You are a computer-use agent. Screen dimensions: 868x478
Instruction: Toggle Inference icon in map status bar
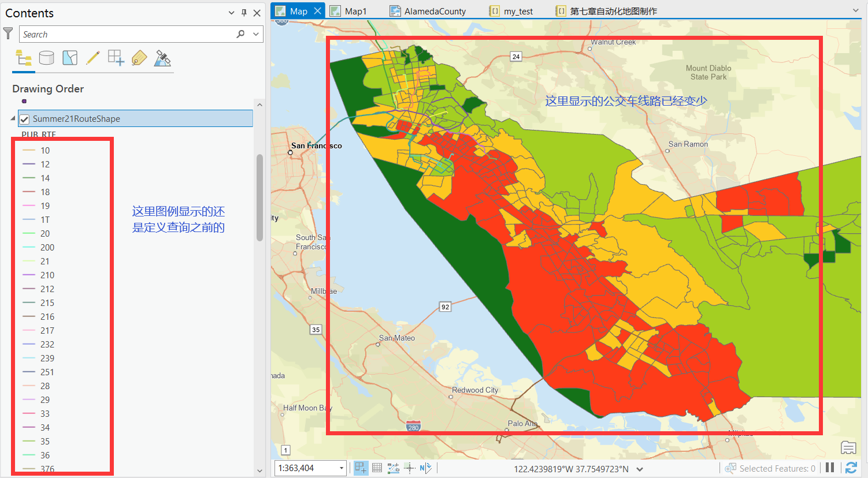pos(410,468)
